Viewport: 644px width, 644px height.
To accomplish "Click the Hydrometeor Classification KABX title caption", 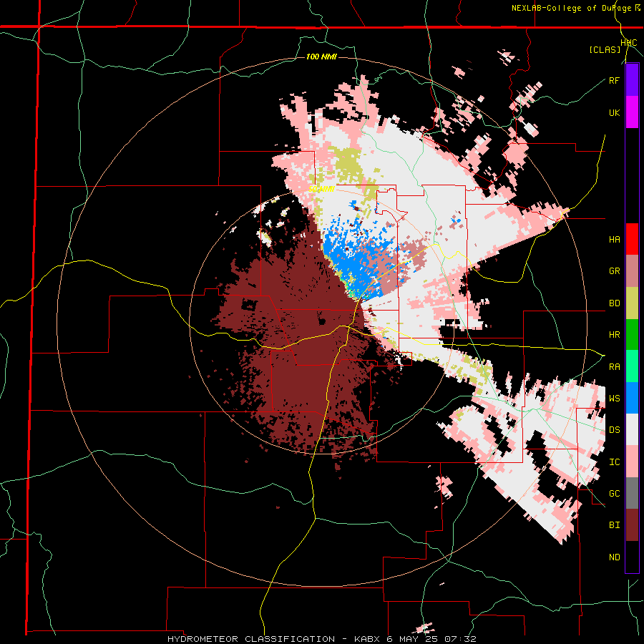I will click(321, 639).
